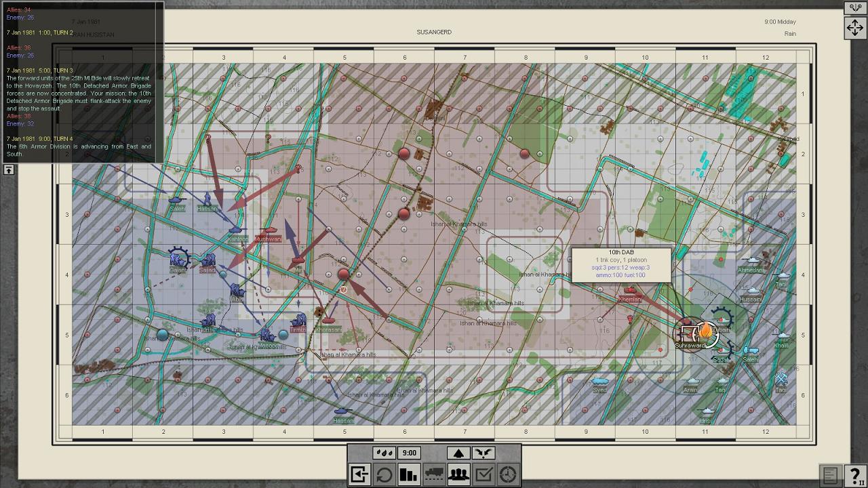Click the '9:00 Midday' time label
The height and width of the screenshot is (488, 868).
click(x=780, y=22)
